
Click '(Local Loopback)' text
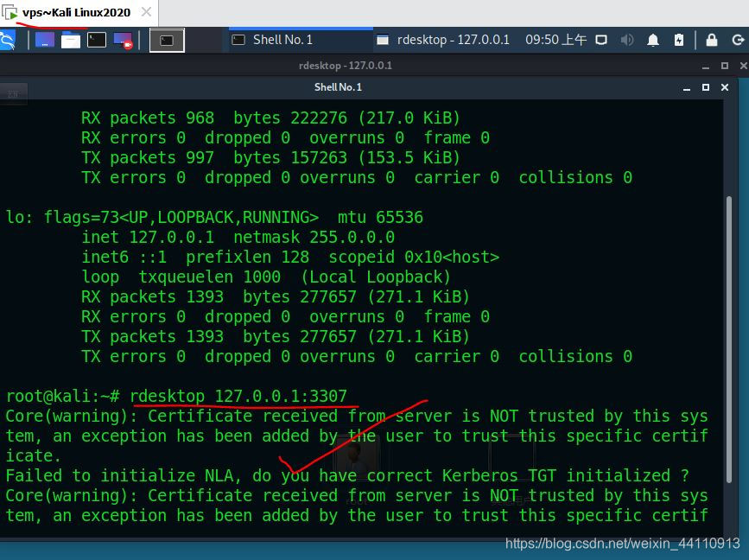tap(376, 277)
